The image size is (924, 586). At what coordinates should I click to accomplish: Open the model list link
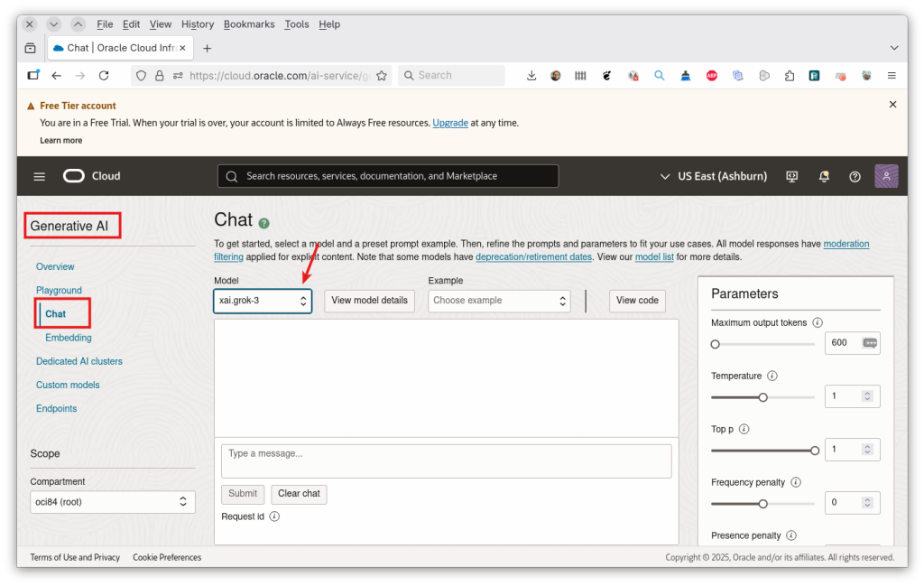[x=654, y=257]
